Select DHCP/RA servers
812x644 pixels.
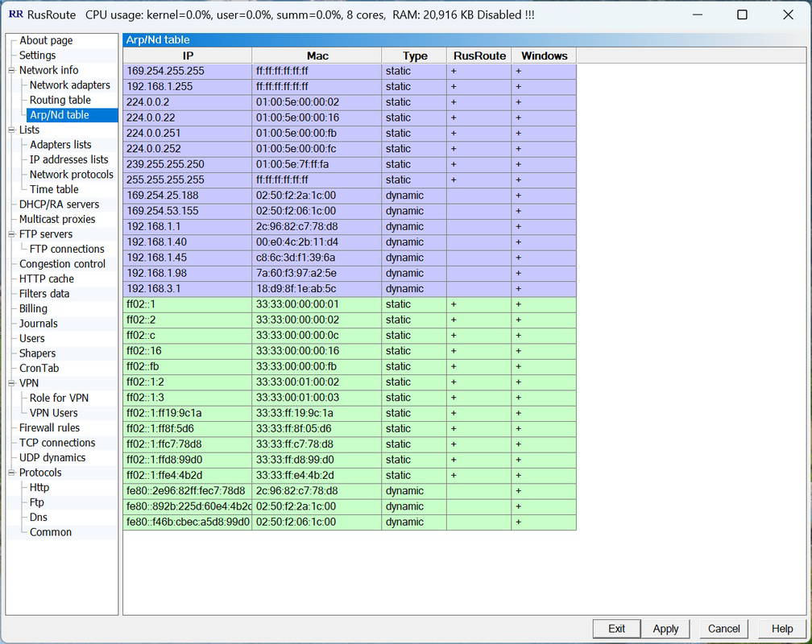tap(59, 204)
